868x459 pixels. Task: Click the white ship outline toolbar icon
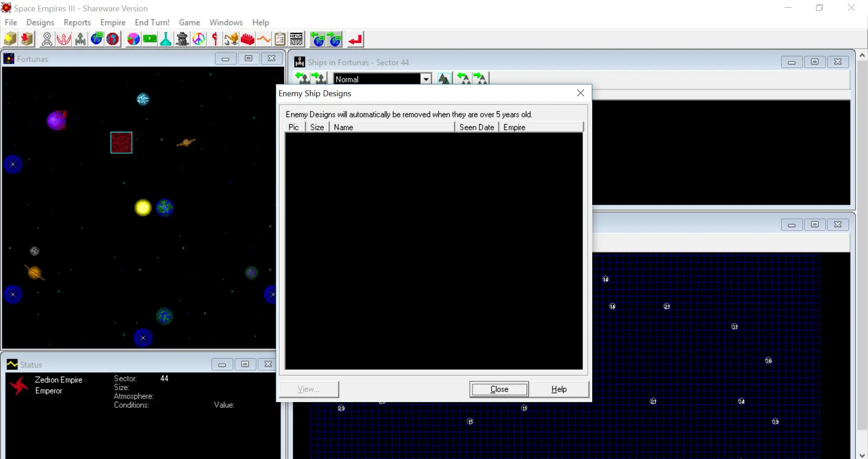(x=47, y=39)
